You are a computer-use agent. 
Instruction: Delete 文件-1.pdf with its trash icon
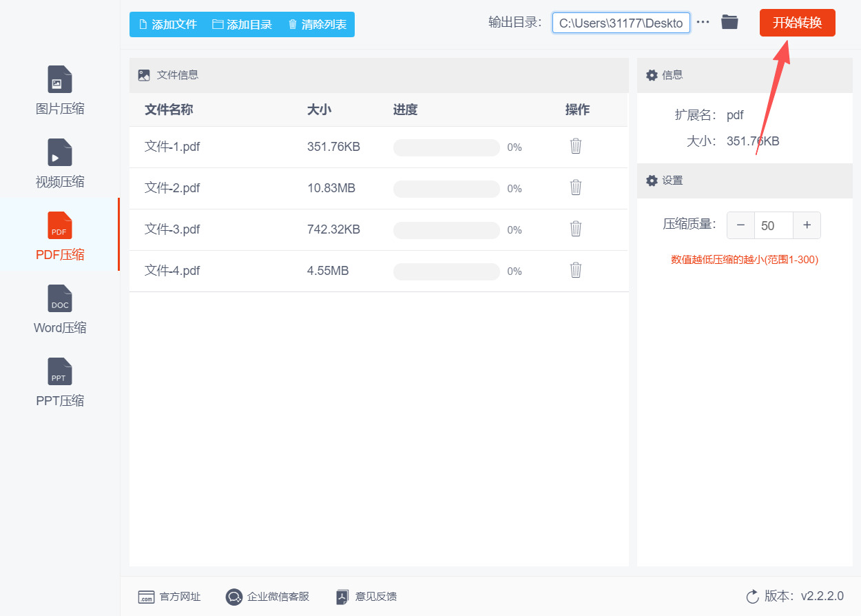[x=576, y=146]
